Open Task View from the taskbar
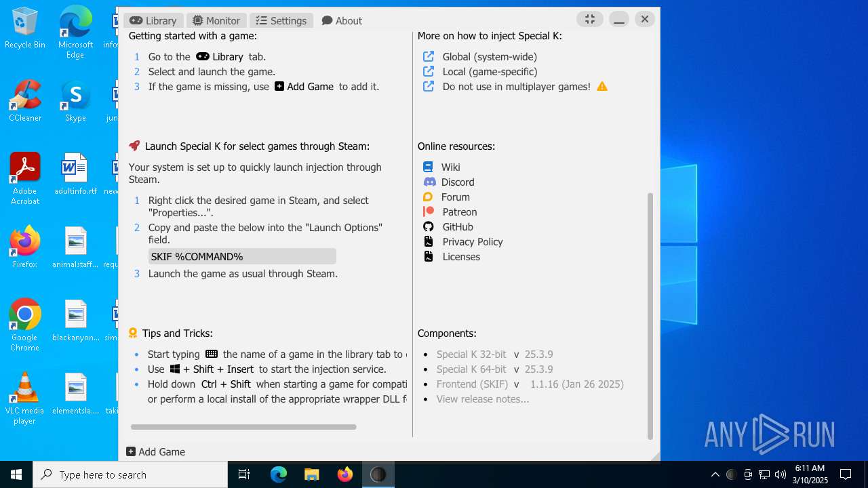Image resolution: width=868 pixels, height=488 pixels. point(244,474)
